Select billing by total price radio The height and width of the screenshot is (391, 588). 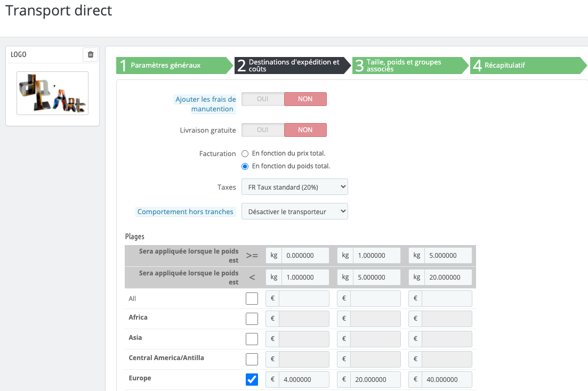point(245,153)
